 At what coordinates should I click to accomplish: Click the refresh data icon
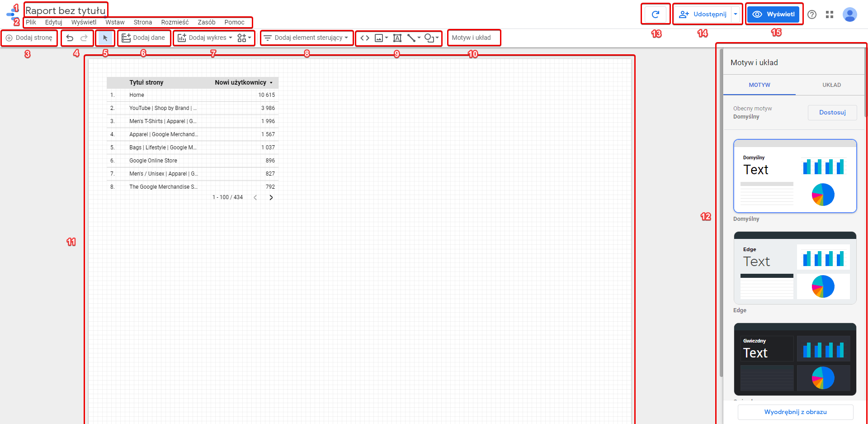pyautogui.click(x=655, y=14)
